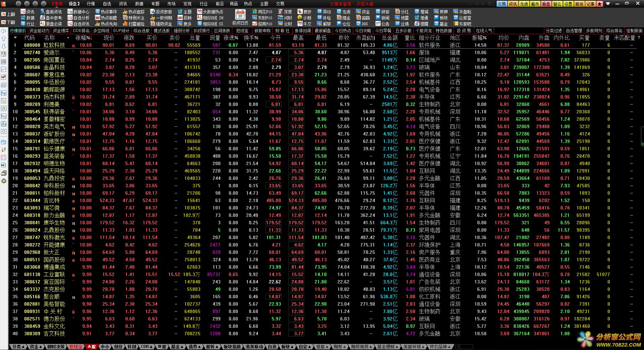
Task: Expand the 板块▲ bottom tab menu
Action: (x=287, y=347)
